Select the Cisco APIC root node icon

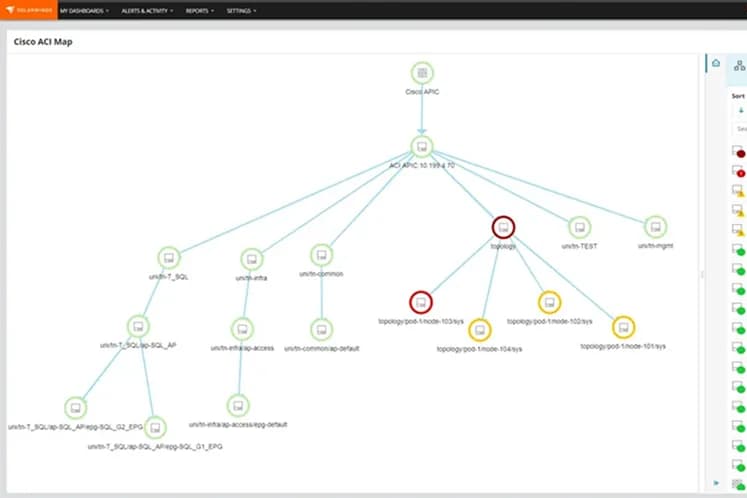coord(422,73)
